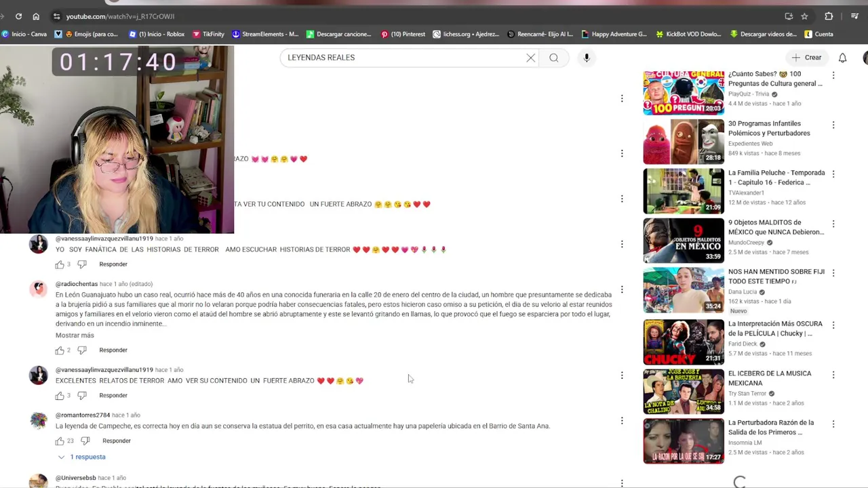Bookmark this page with the star icon
The image size is (868, 488).
tap(804, 16)
